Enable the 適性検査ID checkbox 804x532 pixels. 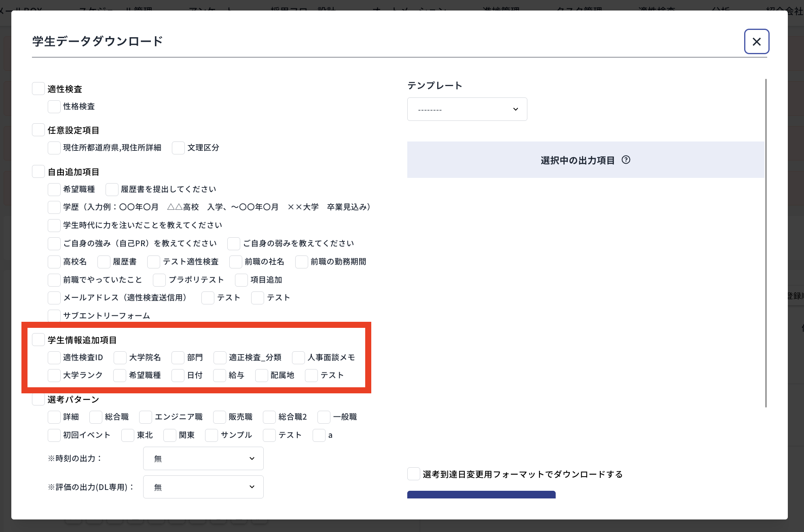click(54, 357)
